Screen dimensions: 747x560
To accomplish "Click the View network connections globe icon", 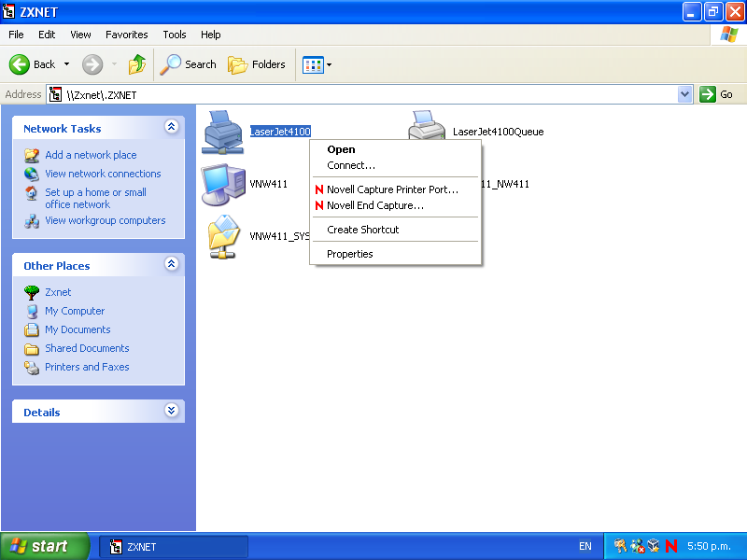I will pyautogui.click(x=32, y=174).
